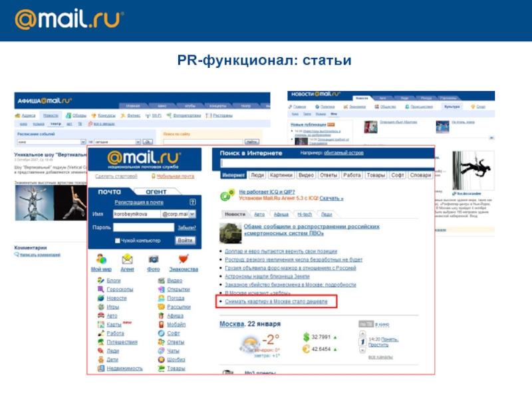This screenshot has width=532, height=399.
Task: Open the Hi-tech news tab
Action: [x=305, y=214]
